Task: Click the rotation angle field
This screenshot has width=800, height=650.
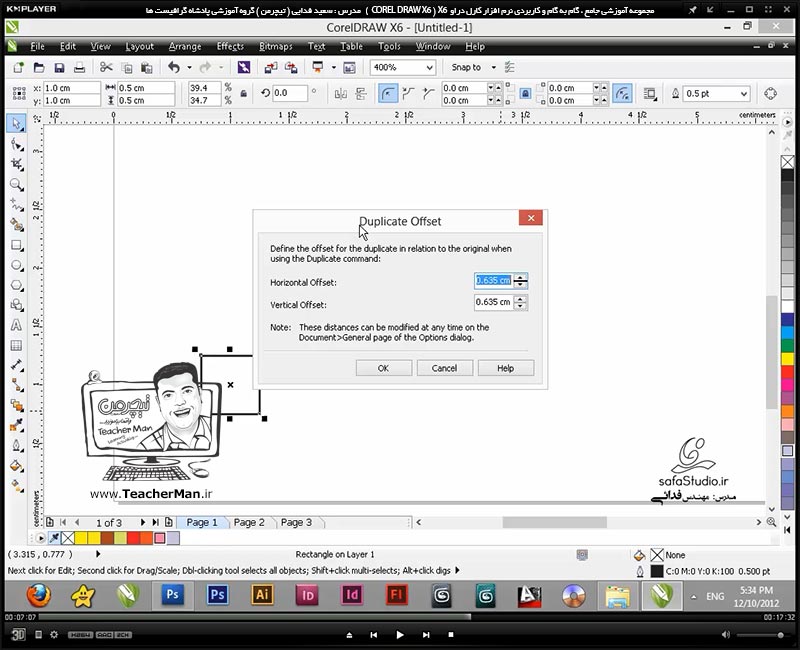Action: [290, 93]
